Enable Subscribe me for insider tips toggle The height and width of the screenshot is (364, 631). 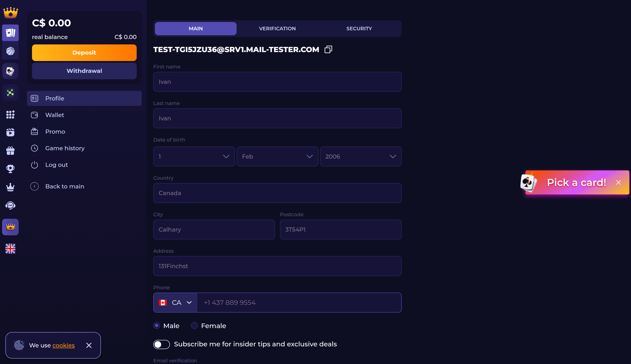[x=161, y=344]
